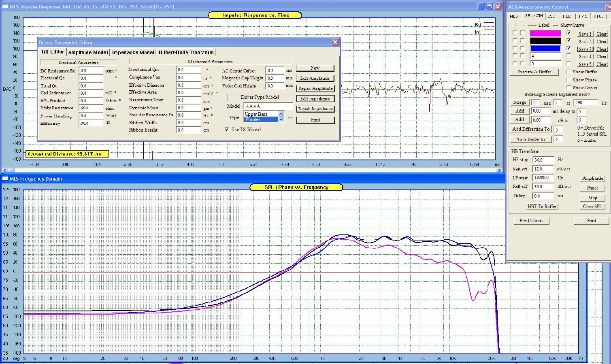Click the blue curve 3 label swatch

[x=545, y=49]
